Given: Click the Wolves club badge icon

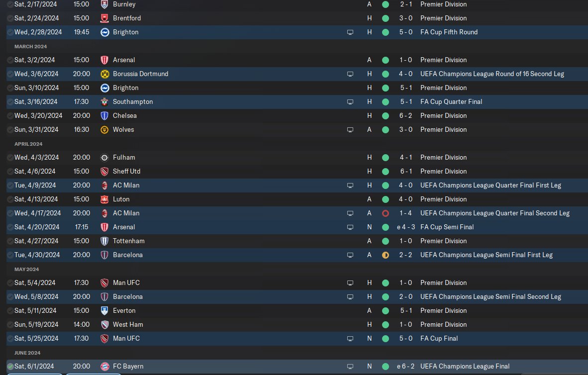Looking at the screenshot, I should (x=104, y=130).
